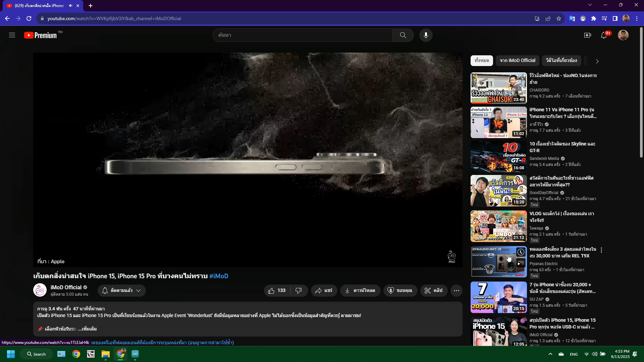Open the Skyline GT-R video thumbnail
The image size is (644, 362).
pyautogui.click(x=498, y=157)
